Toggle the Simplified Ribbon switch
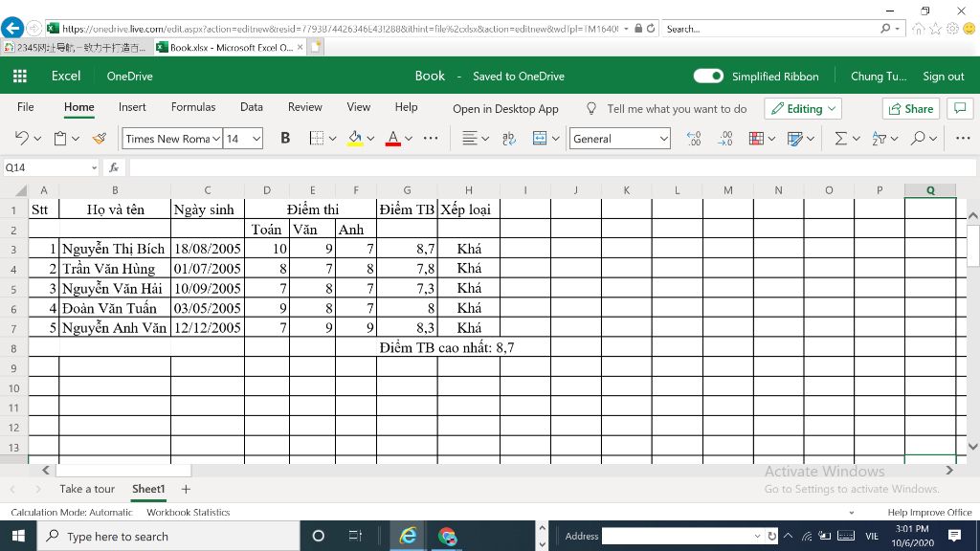Screen dimensions: 980x551 (708, 76)
